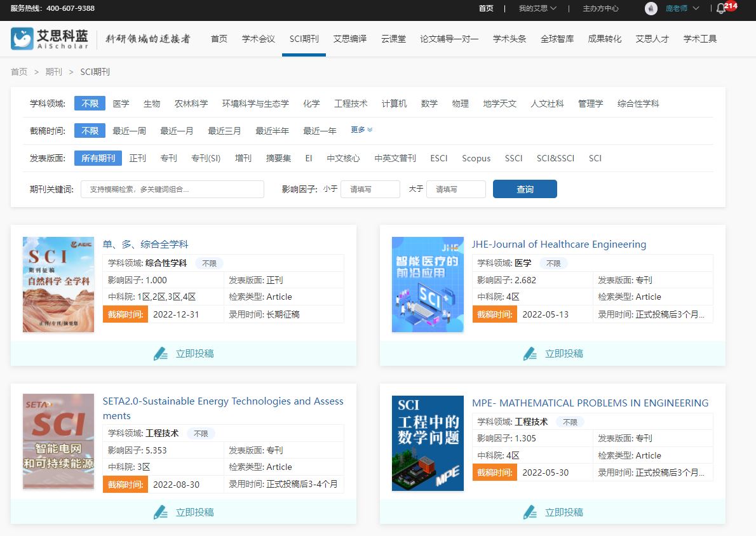The image size is (756, 536).
Task: Open 成果转化 navigation item
Action: [605, 39]
